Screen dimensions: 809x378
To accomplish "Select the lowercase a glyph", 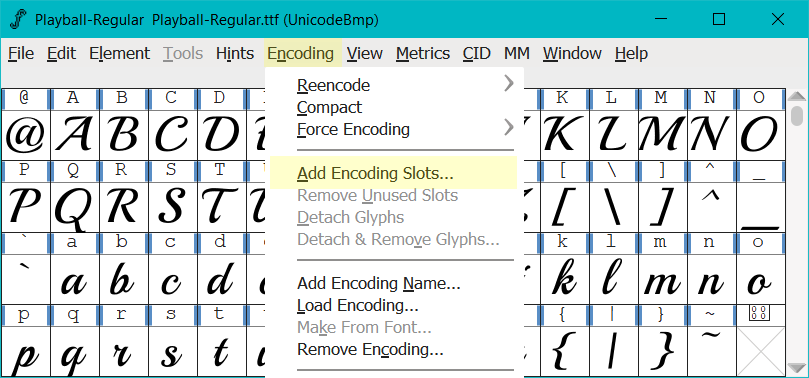I will (x=75, y=280).
